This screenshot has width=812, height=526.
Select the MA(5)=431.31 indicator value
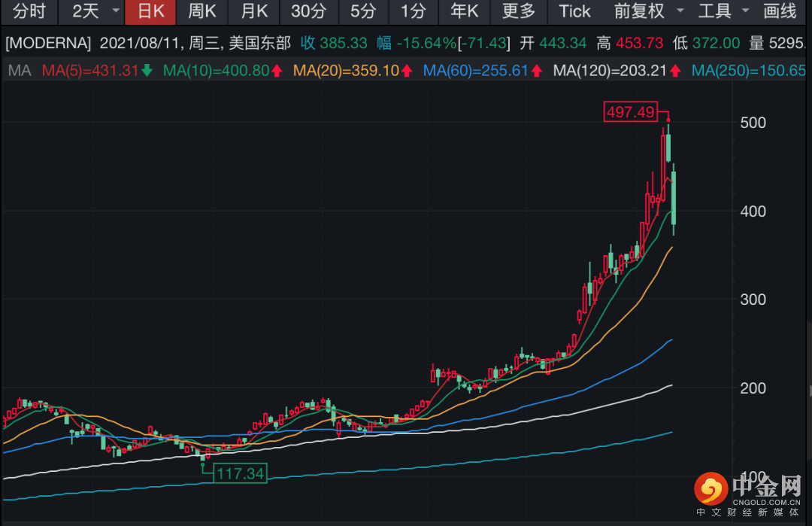click(90, 71)
